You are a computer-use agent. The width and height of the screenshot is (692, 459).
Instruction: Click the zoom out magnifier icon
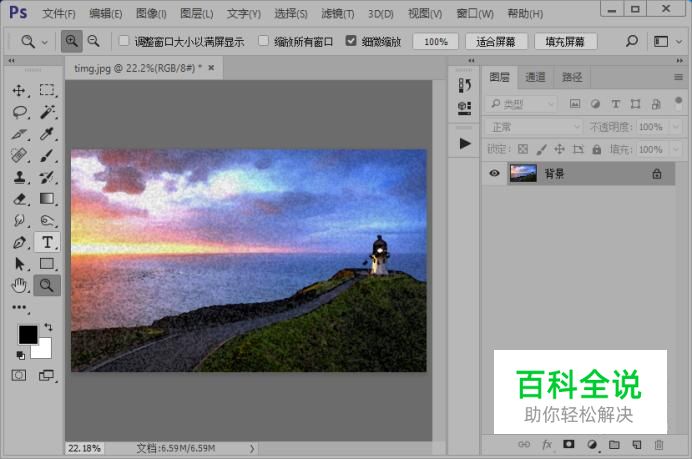pos(93,42)
